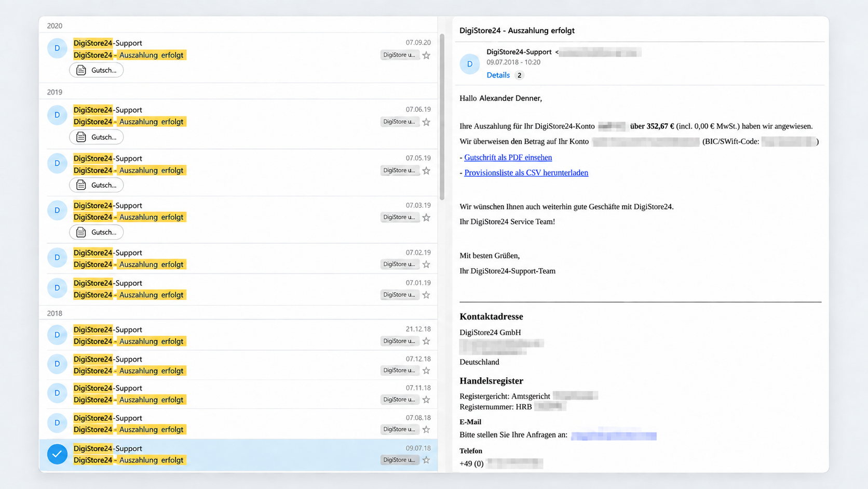This screenshot has width=868, height=489.
Task: Click the open email title Auszahlung erfolgt
Action: [x=517, y=31]
